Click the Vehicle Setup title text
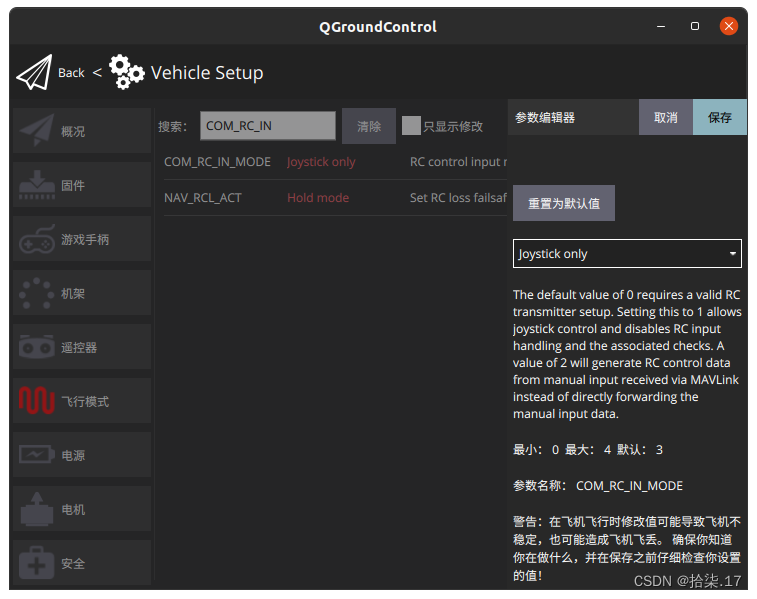Screen dimensions: 757x599 [207, 73]
